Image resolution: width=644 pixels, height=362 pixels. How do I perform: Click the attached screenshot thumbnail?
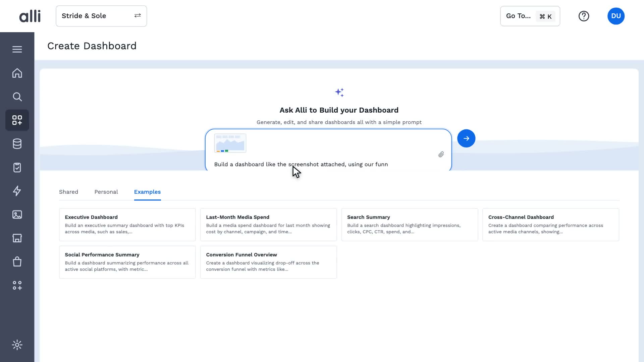(x=230, y=143)
